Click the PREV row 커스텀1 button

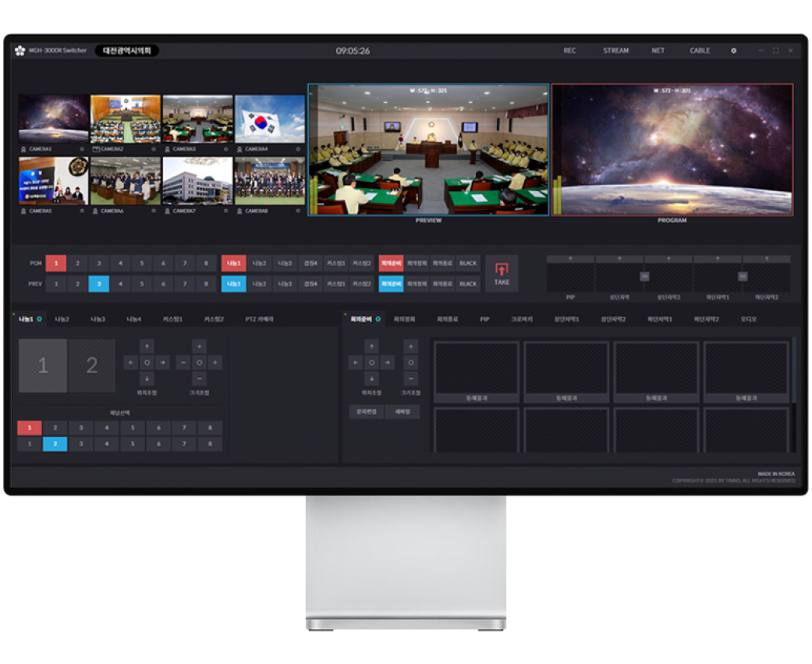(336, 284)
